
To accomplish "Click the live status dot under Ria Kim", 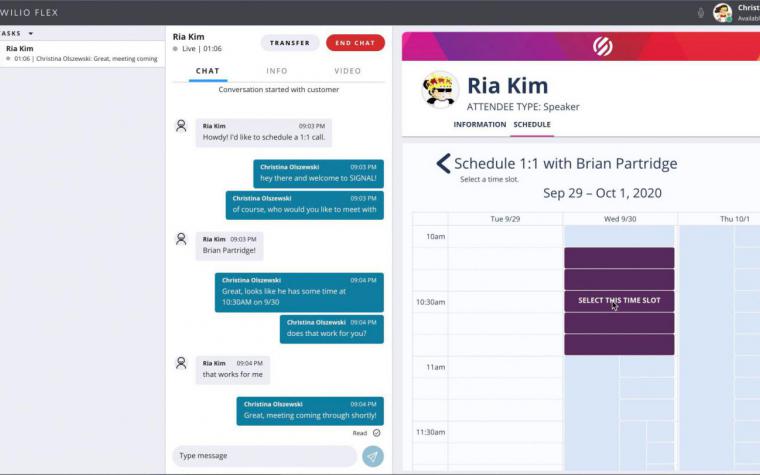I will pyautogui.click(x=175, y=48).
